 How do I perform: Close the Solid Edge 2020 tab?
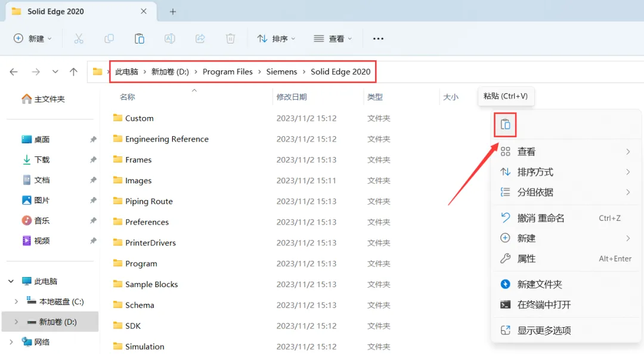[x=143, y=11]
